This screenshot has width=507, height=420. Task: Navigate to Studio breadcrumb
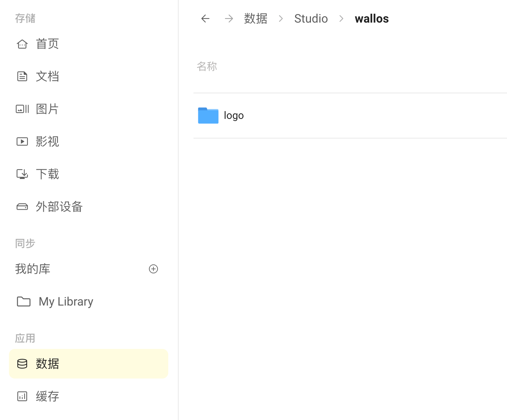pos(311,19)
